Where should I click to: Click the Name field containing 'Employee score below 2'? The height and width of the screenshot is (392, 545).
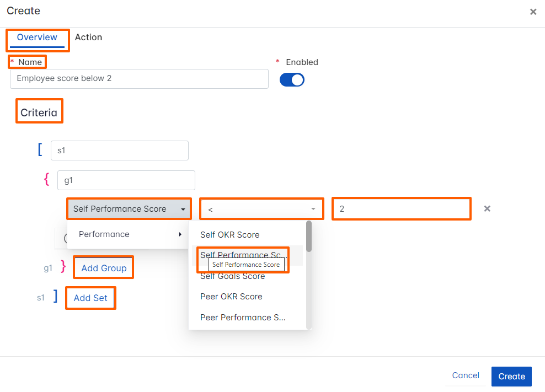click(x=138, y=79)
